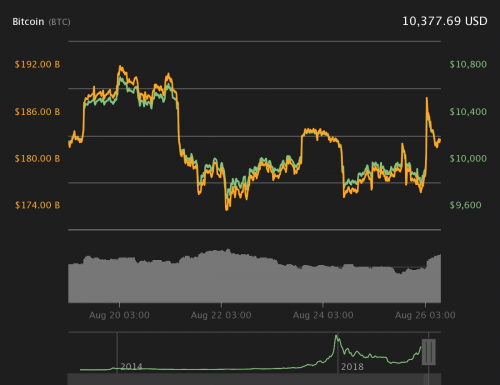Click the navigator scrollbar track at the bottom

[254, 379]
